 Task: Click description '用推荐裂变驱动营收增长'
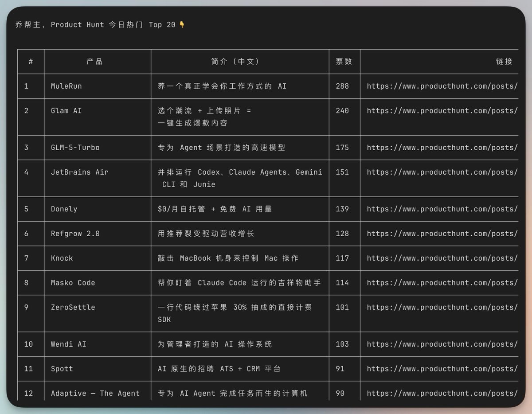tap(206, 234)
